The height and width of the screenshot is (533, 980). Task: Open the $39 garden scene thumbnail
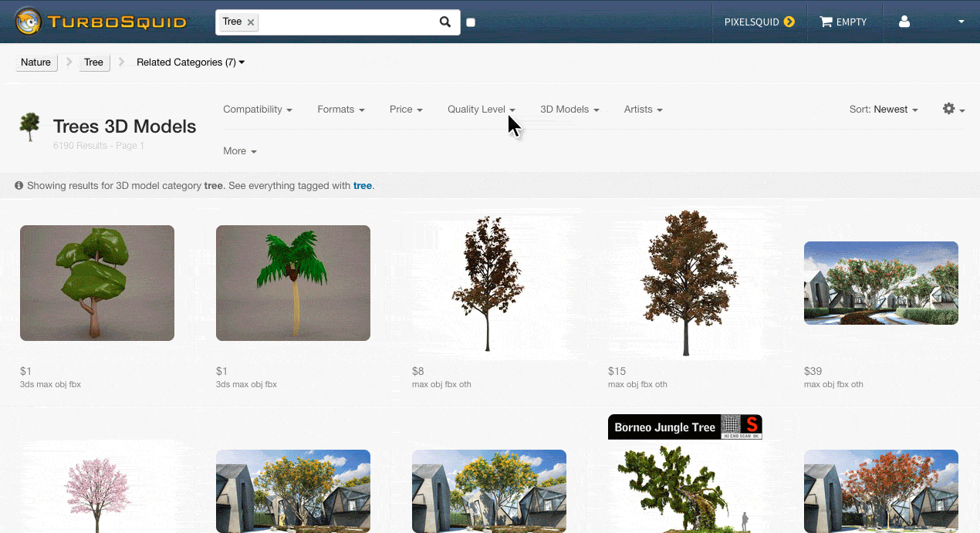881,283
